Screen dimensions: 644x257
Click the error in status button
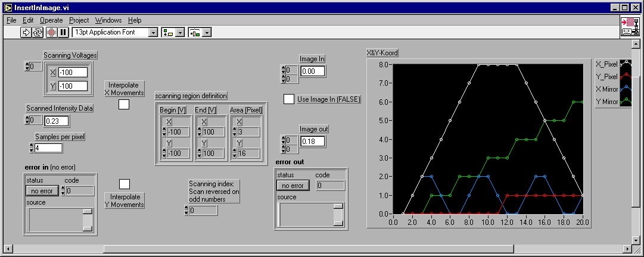tap(42, 191)
